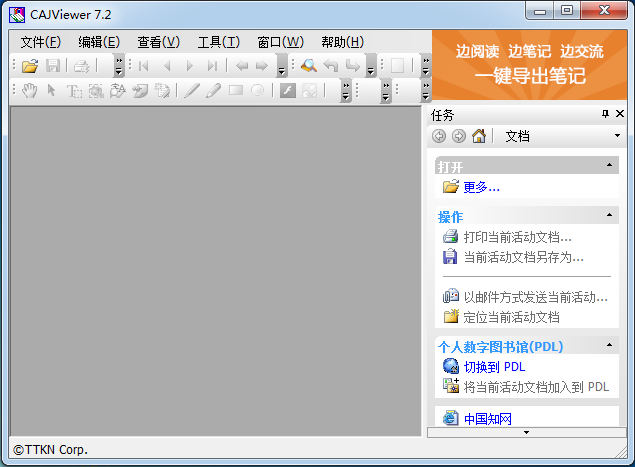Select the Text selection tool

pyautogui.click(x=74, y=91)
